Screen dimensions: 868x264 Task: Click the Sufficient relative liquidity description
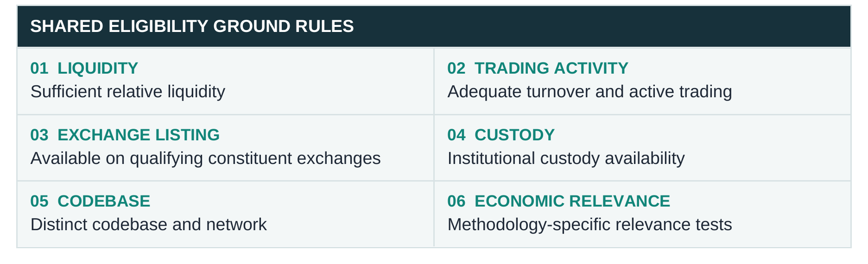[x=127, y=92]
